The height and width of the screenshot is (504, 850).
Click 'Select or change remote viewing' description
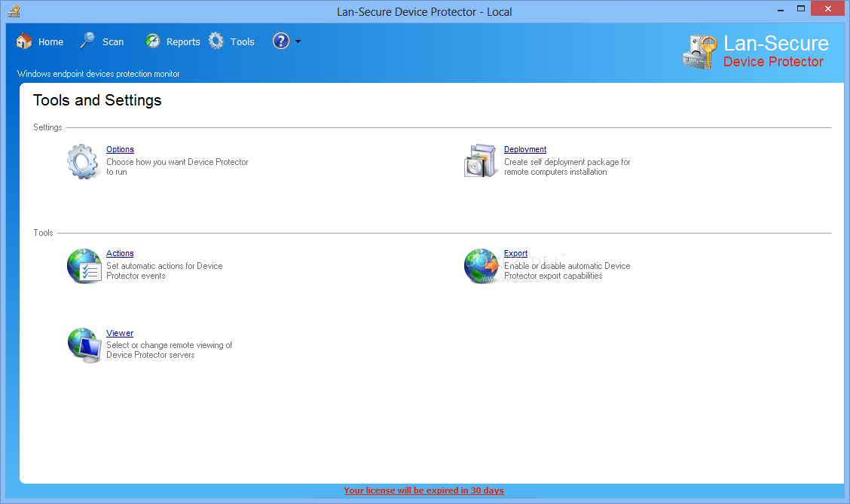(169, 350)
